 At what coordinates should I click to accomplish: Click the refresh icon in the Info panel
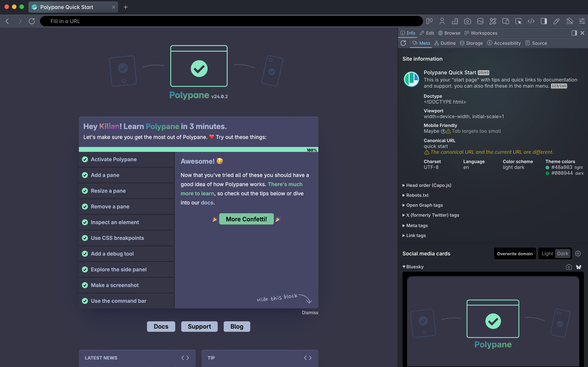[x=403, y=43]
